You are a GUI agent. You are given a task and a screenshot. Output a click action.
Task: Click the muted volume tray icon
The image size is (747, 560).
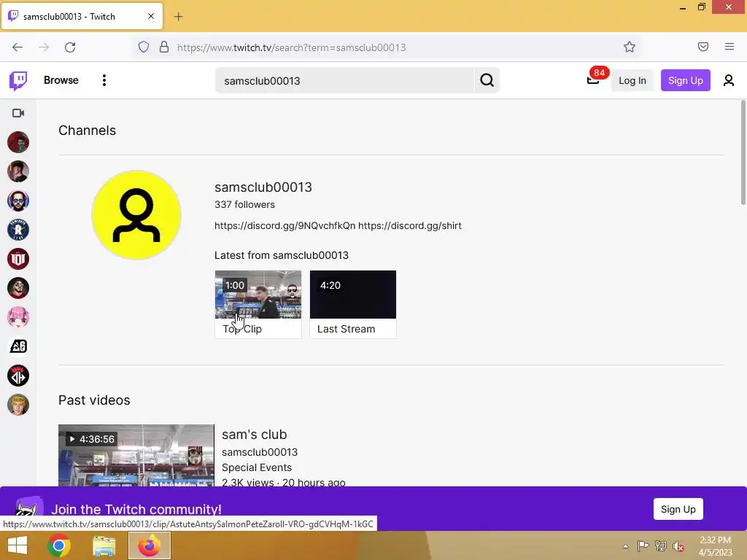pyautogui.click(x=678, y=546)
